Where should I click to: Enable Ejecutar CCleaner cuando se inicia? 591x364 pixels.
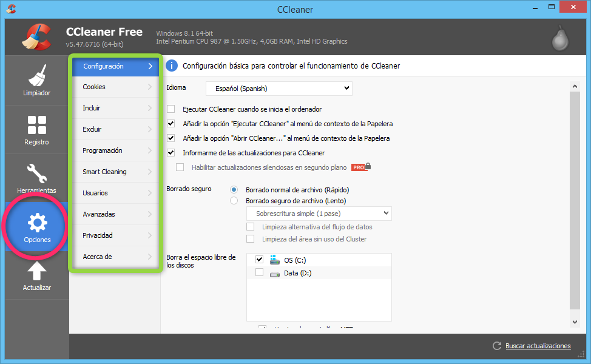coord(171,109)
